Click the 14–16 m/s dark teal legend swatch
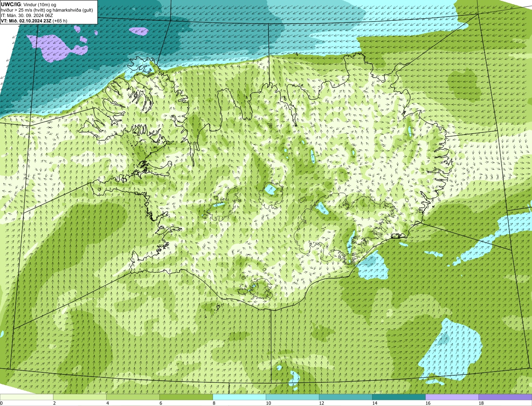Viewport: 532px width, 406px height. coord(399,397)
